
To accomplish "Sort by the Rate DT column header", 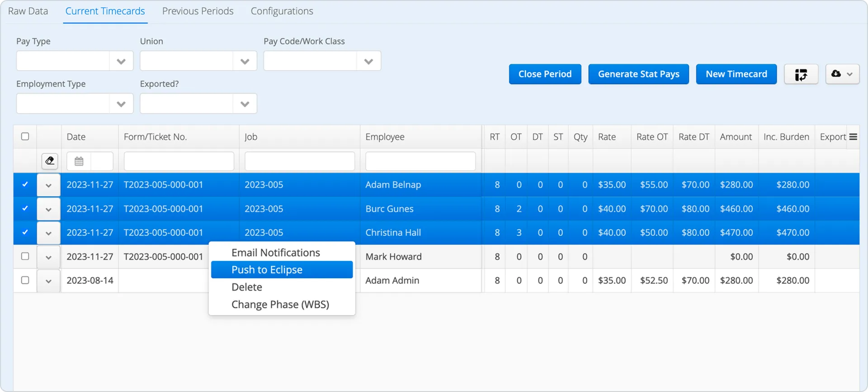I will pyautogui.click(x=694, y=137).
